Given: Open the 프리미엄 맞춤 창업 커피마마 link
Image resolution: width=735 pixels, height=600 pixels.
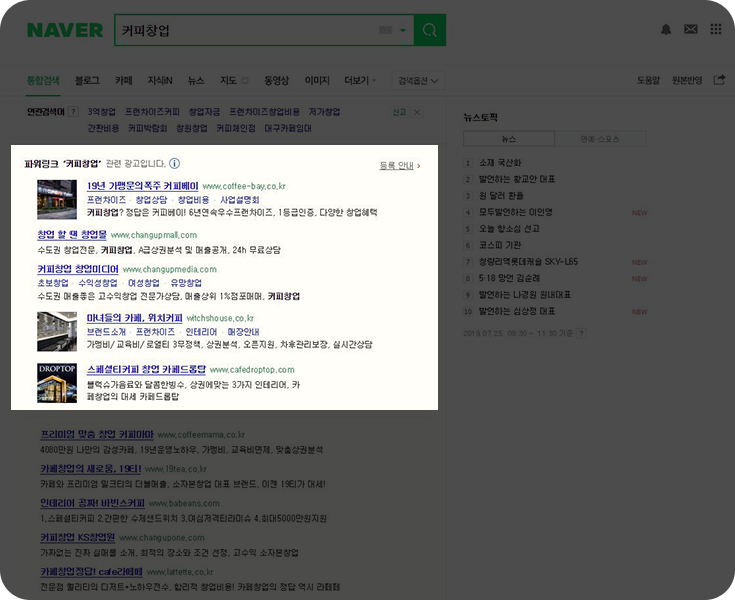Looking at the screenshot, I should click(97, 435).
